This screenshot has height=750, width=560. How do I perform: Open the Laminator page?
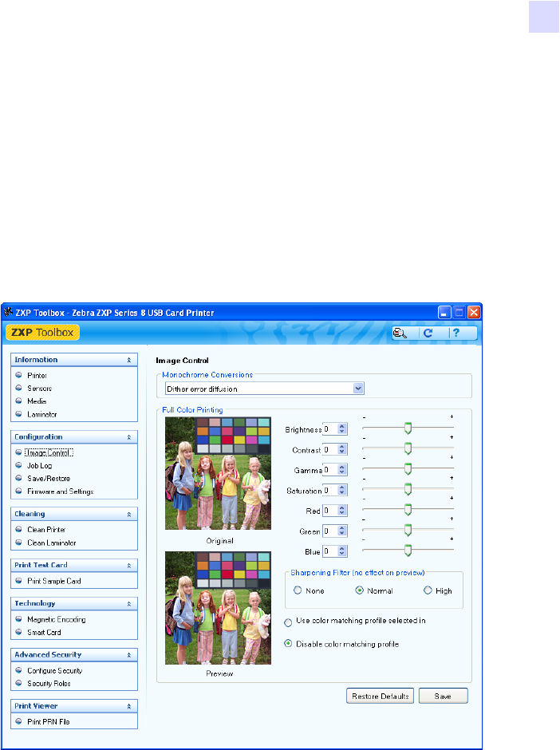42,414
